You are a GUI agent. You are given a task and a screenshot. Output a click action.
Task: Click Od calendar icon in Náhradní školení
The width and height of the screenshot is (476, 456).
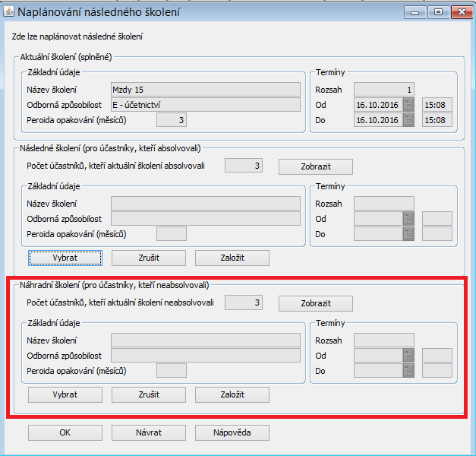(408, 356)
